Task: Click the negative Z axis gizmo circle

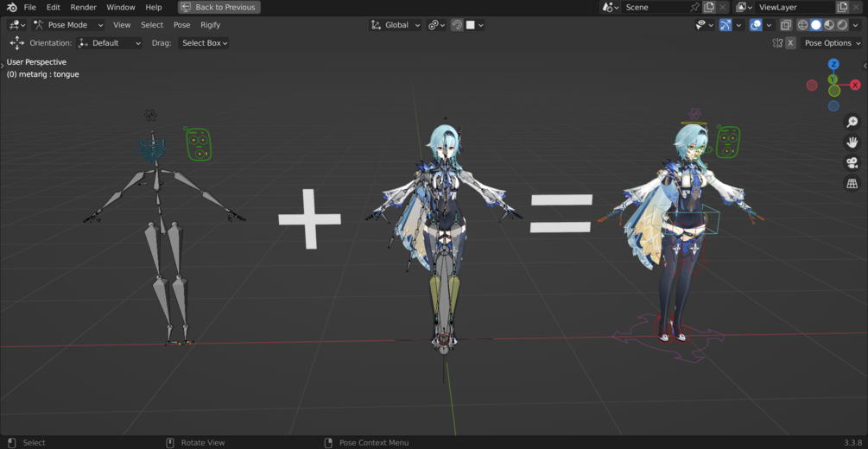Action: (x=833, y=105)
